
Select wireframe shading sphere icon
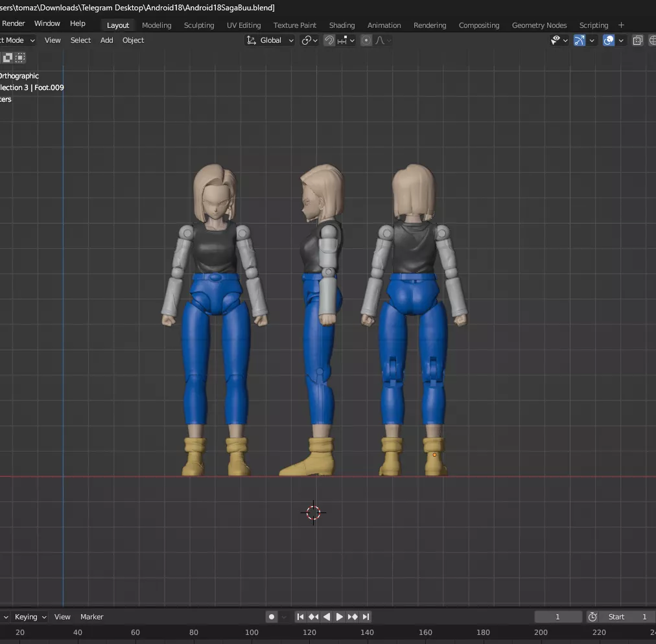point(652,40)
